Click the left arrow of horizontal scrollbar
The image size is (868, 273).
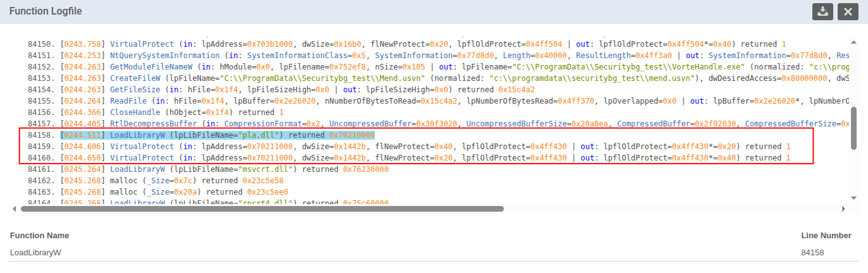click(13, 209)
